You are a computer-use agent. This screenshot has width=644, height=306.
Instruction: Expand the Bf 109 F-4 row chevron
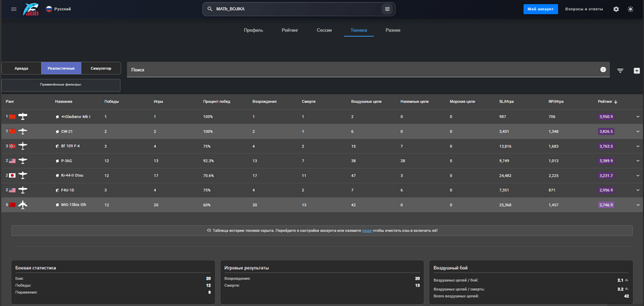click(x=638, y=146)
